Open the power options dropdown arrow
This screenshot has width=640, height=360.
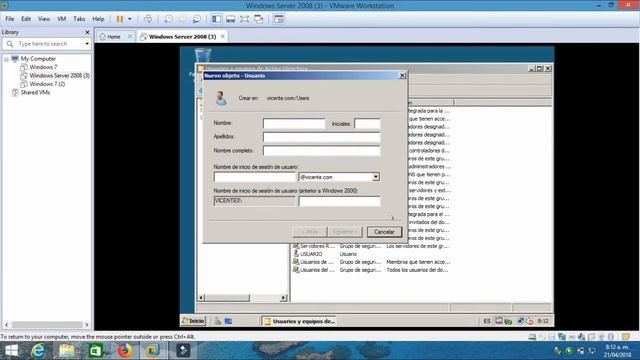(130, 19)
